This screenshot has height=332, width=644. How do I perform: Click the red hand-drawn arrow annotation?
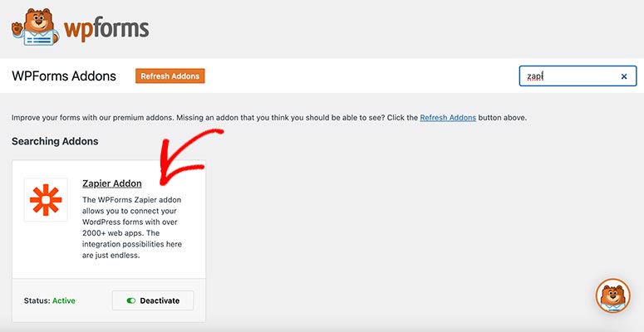click(191, 162)
